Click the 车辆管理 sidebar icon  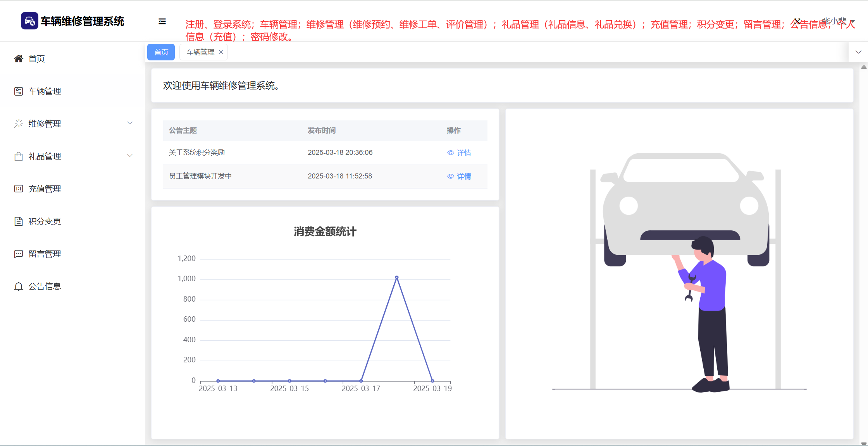pos(19,91)
